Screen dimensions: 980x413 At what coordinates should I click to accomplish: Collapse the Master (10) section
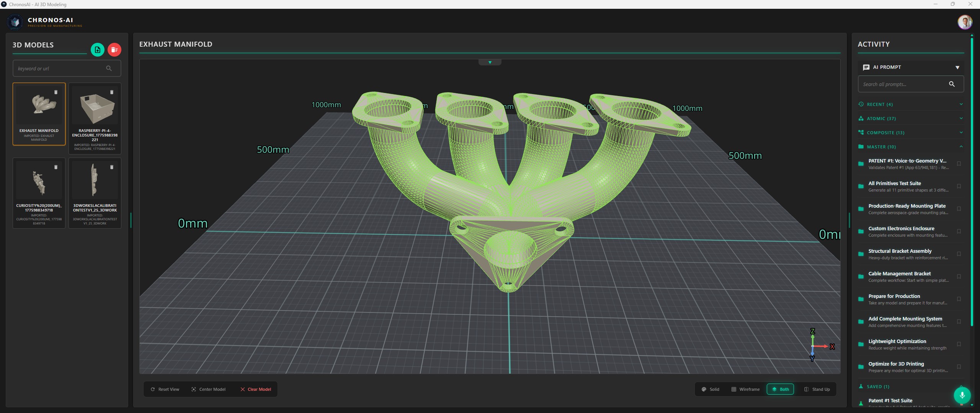pyautogui.click(x=911, y=147)
